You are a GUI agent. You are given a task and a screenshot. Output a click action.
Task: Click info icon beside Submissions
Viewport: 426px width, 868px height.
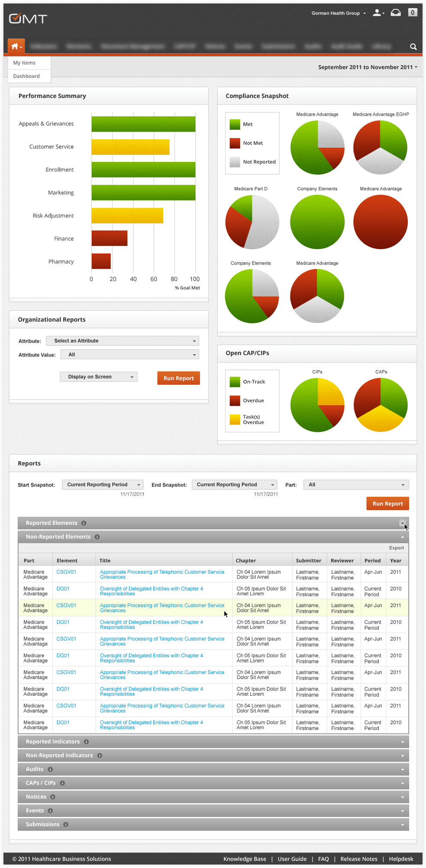pyautogui.click(x=66, y=825)
